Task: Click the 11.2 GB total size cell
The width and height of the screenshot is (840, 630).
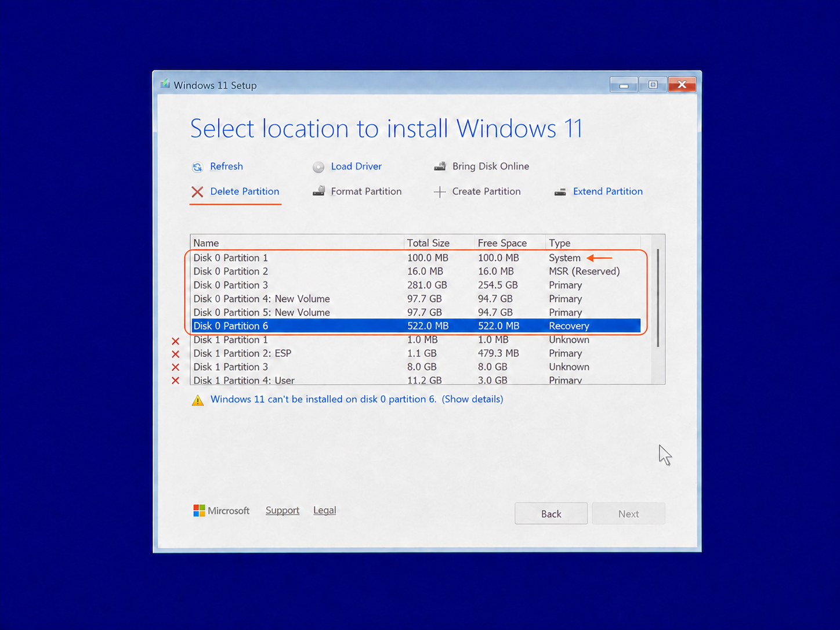Action: coord(425,381)
